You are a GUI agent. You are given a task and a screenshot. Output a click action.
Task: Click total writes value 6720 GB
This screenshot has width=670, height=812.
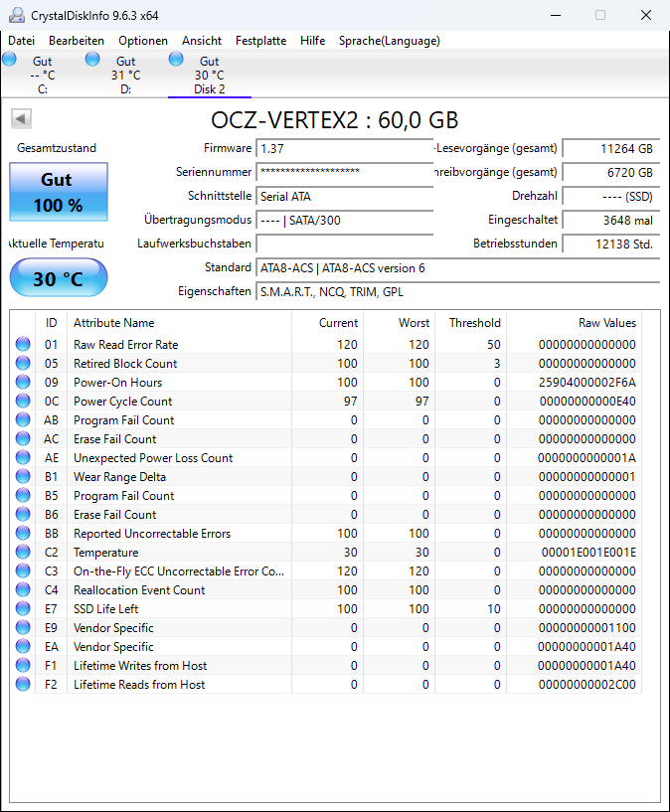point(611,173)
